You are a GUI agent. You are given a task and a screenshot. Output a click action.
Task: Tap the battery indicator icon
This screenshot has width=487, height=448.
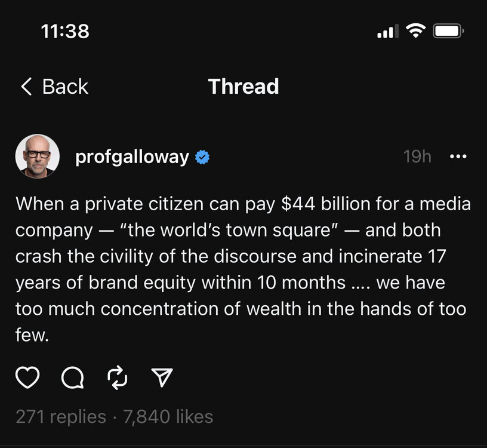(x=448, y=31)
